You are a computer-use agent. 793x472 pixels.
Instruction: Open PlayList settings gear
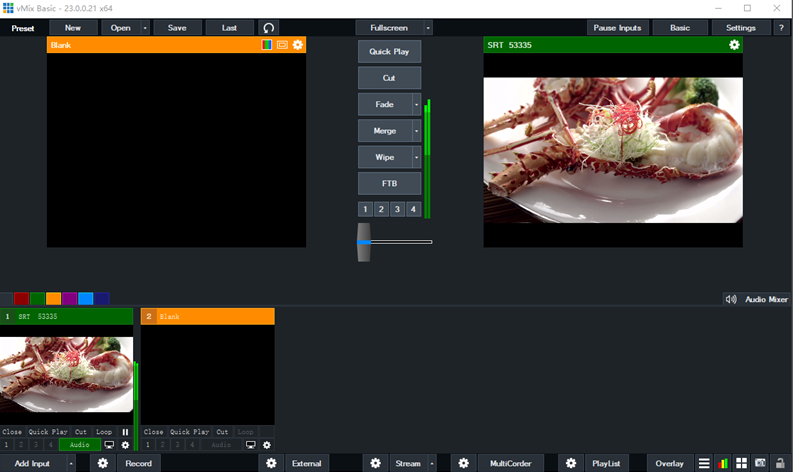tap(571, 463)
